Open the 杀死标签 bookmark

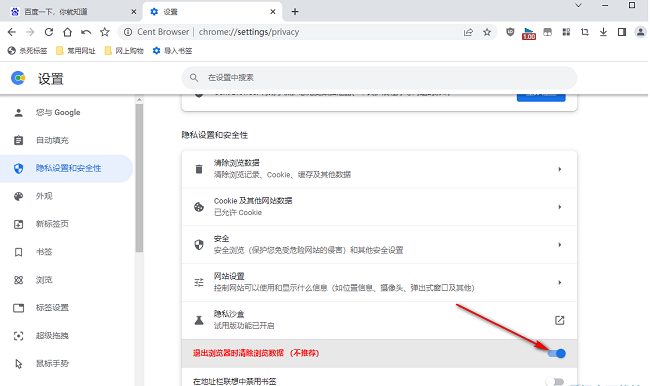click(x=27, y=51)
